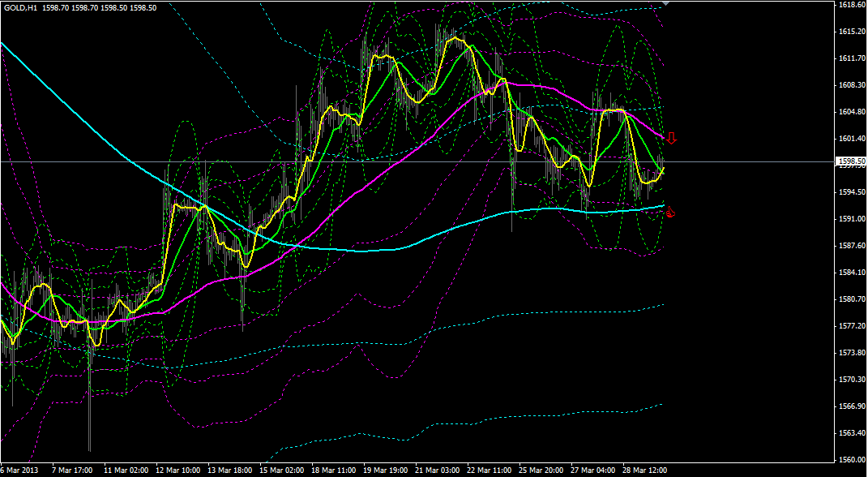The height and width of the screenshot is (477, 868).
Task: Click the 1587.60 price axis label
Action: [x=852, y=246]
